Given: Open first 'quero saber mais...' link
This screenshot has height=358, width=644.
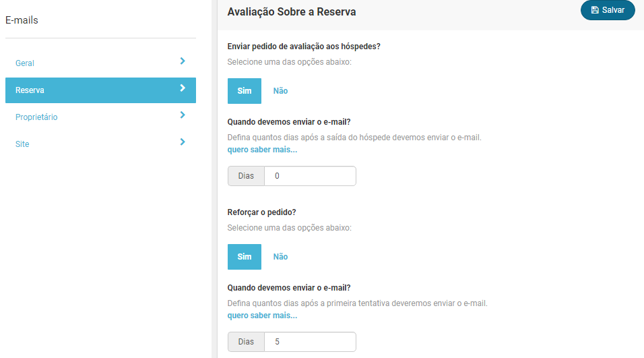Looking at the screenshot, I should (x=262, y=150).
